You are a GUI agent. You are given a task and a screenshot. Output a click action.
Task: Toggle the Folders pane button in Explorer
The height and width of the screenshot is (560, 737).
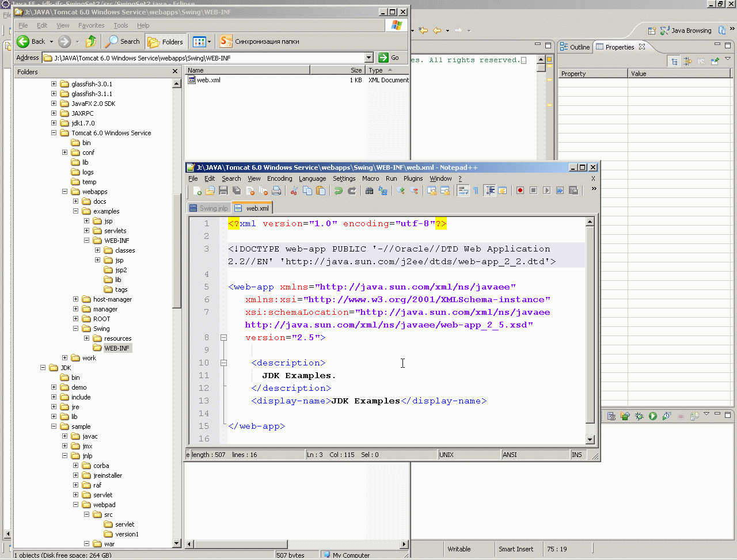pyautogui.click(x=165, y=41)
